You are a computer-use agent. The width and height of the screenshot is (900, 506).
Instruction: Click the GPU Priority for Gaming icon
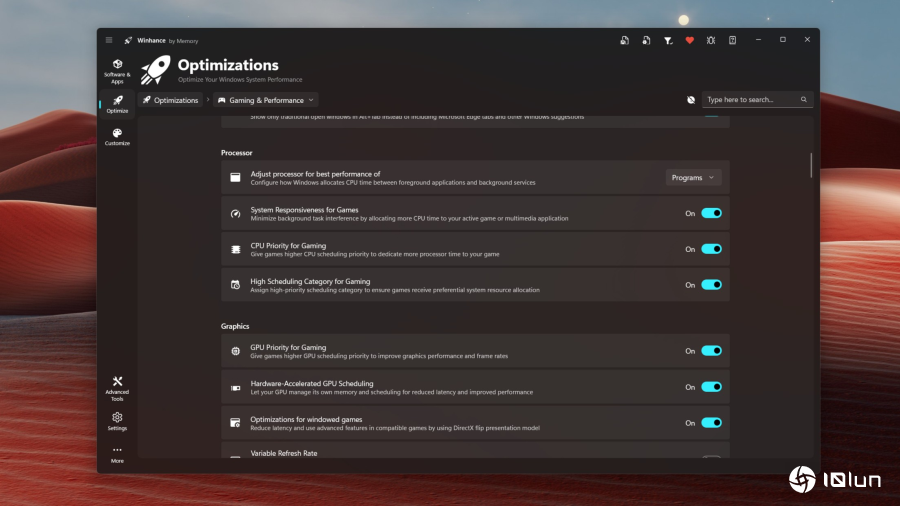(x=235, y=351)
